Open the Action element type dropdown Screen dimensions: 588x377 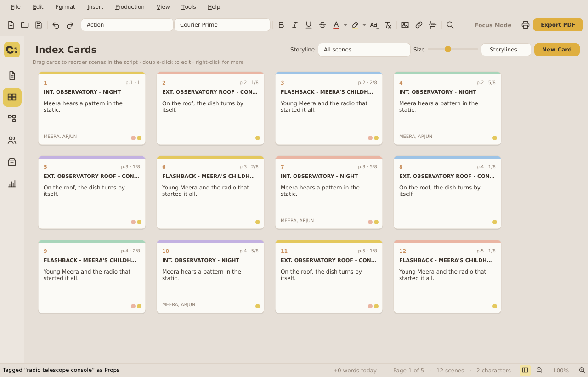click(x=127, y=25)
